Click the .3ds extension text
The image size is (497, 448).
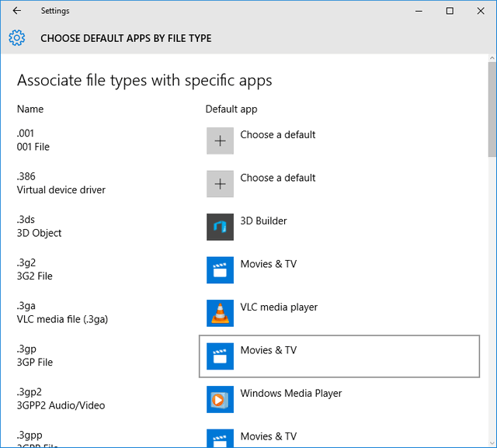point(26,220)
